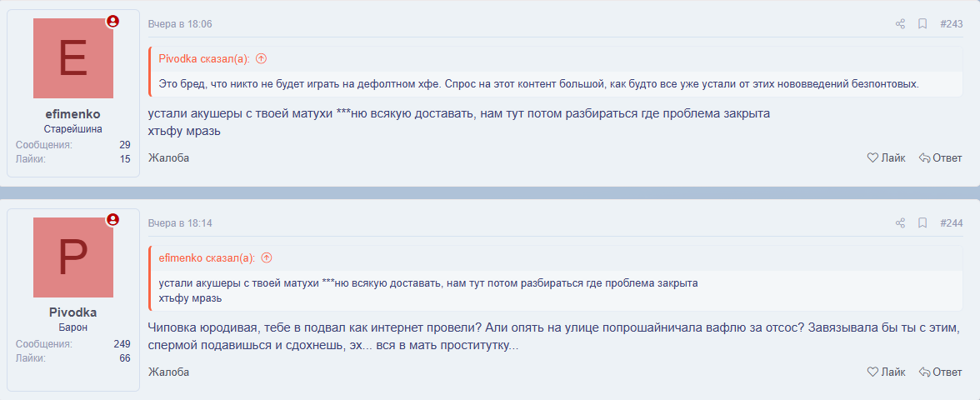Toggle the bookmark icon on post #244
980x400 pixels.
click(x=922, y=223)
